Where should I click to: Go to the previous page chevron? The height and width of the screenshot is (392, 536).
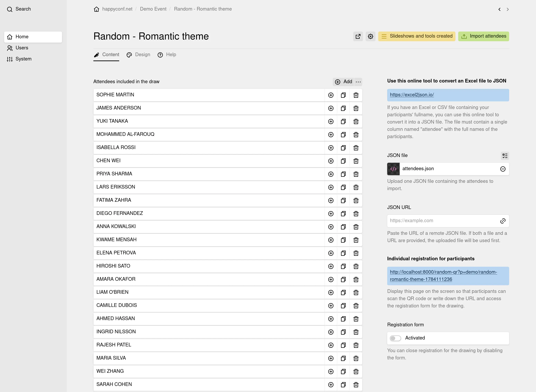click(499, 9)
